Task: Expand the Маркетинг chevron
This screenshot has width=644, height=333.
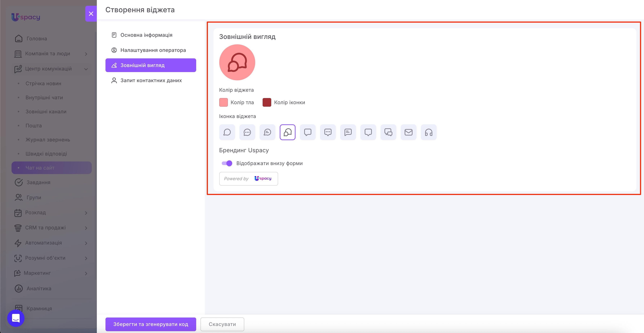Action: coord(86,273)
